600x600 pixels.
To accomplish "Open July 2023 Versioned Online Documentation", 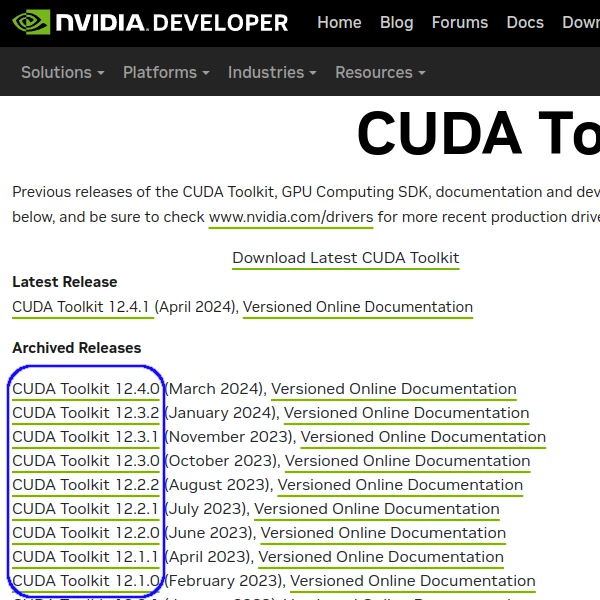I will tap(377, 509).
